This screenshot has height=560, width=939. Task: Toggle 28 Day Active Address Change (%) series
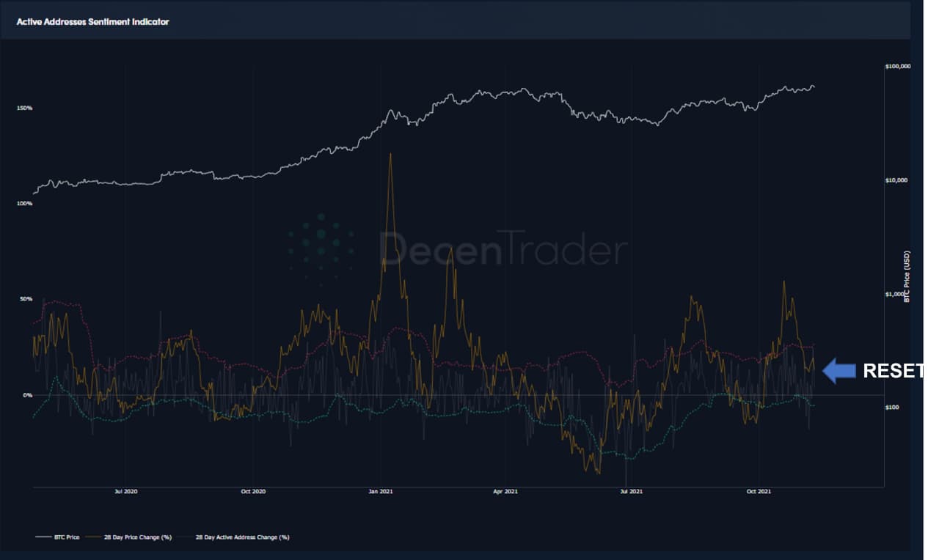[x=242, y=537]
